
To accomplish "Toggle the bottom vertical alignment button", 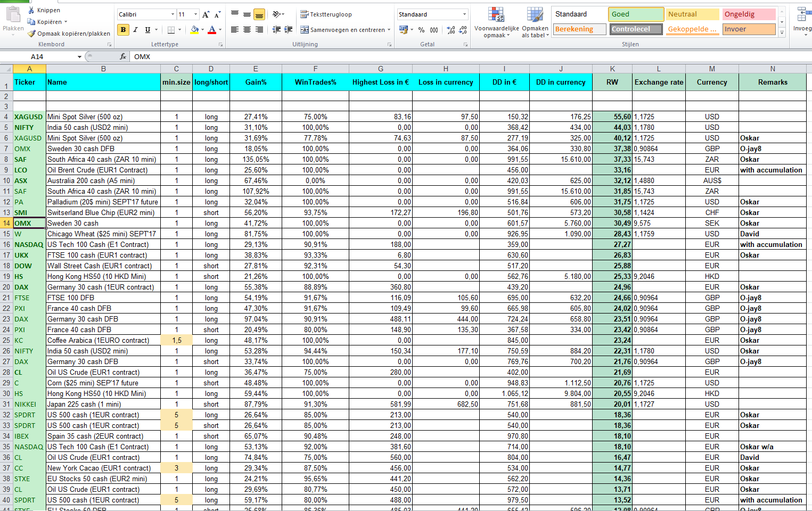I will click(x=259, y=14).
